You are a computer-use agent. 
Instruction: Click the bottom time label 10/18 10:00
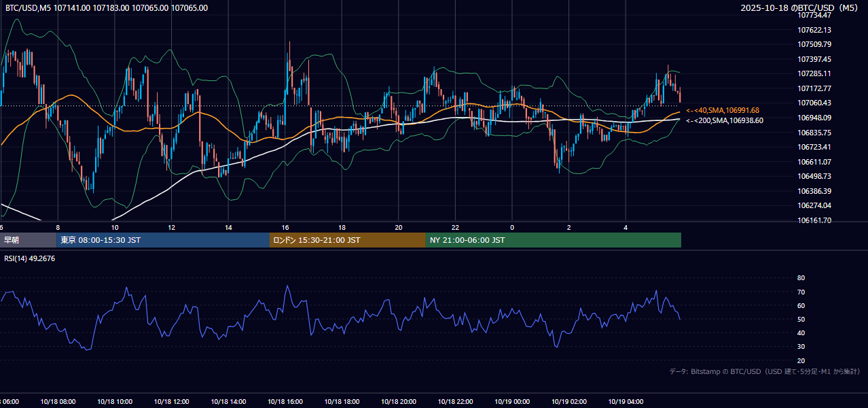[x=115, y=402]
